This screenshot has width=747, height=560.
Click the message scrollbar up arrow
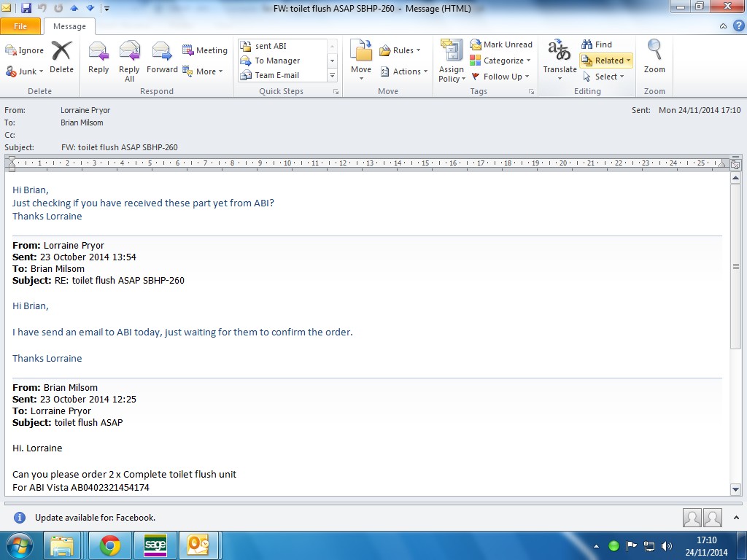pyautogui.click(x=735, y=178)
